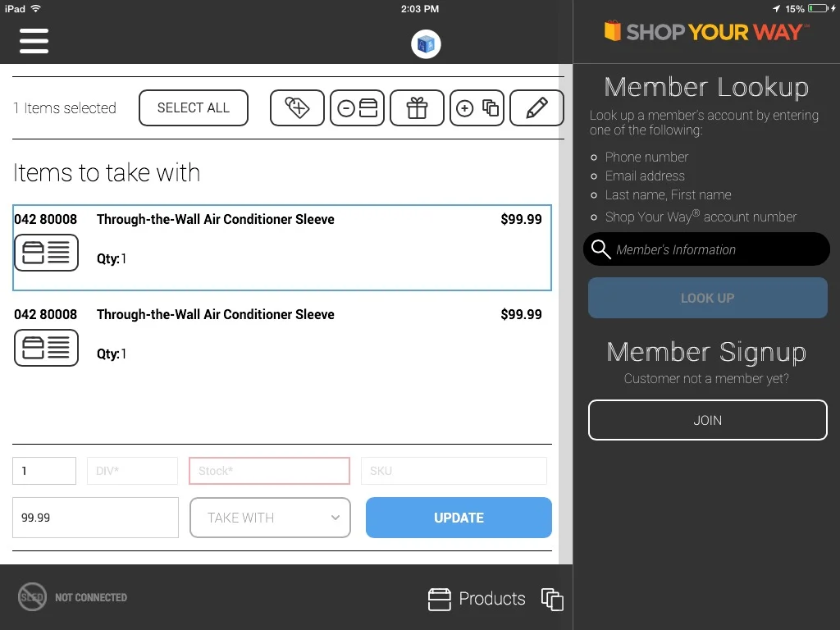The image size is (840, 630).
Task: Focus the Stock* field
Action: tap(269, 471)
